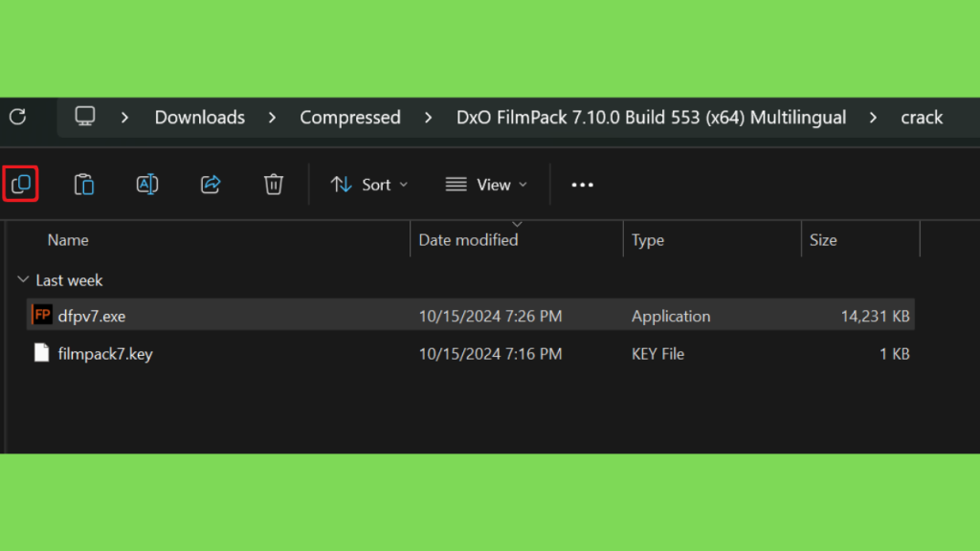Viewport: 980px width, 551px height.
Task: Click the Application type cell
Action: pyautogui.click(x=671, y=316)
